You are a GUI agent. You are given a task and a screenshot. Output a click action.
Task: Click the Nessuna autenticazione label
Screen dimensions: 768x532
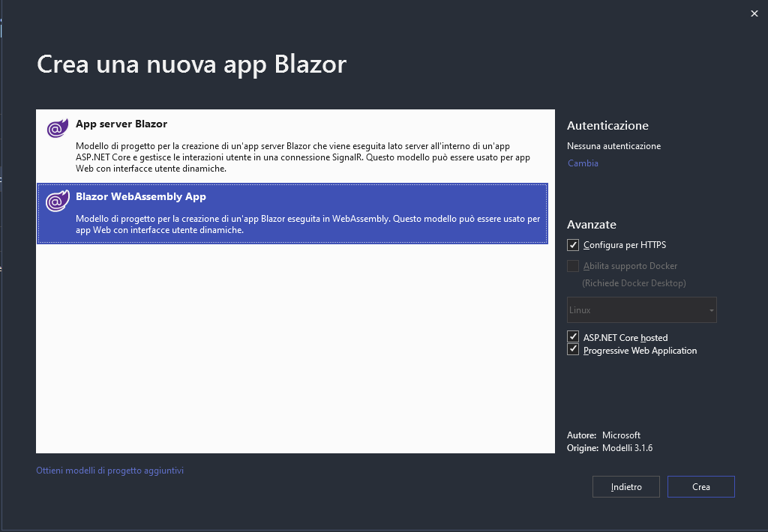(613, 146)
